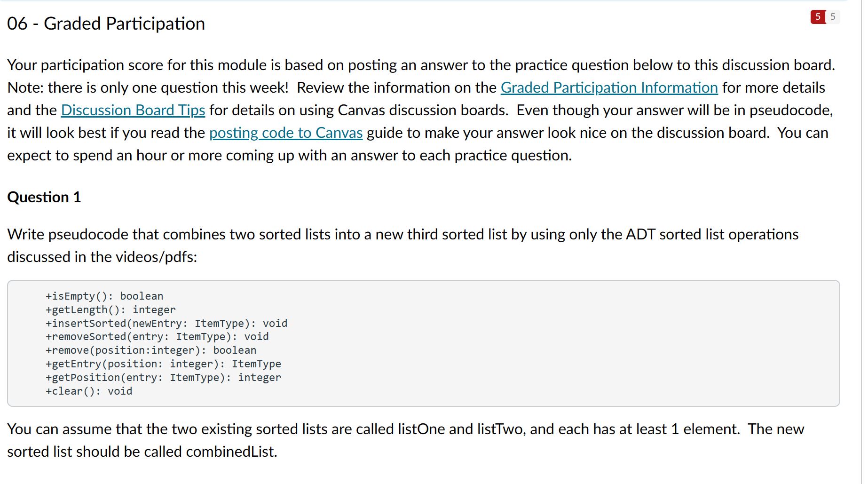Image resolution: width=868 pixels, height=484 pixels.
Task: Select the word combinedList in final paragraph
Action: pos(229,452)
